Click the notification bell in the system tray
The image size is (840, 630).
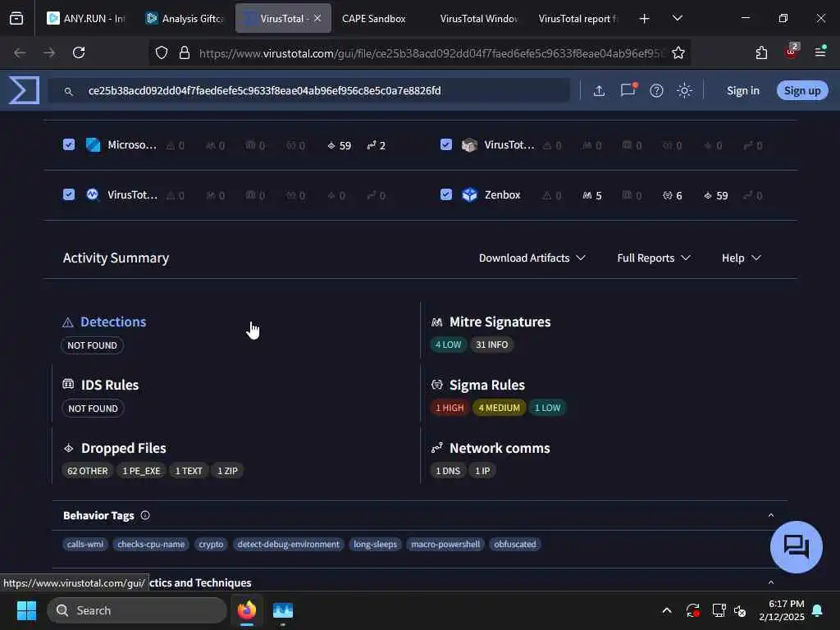coord(818,610)
